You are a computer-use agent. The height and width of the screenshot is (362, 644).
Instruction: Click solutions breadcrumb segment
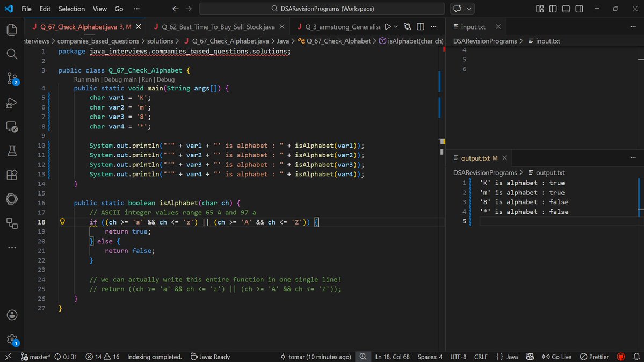click(x=160, y=41)
